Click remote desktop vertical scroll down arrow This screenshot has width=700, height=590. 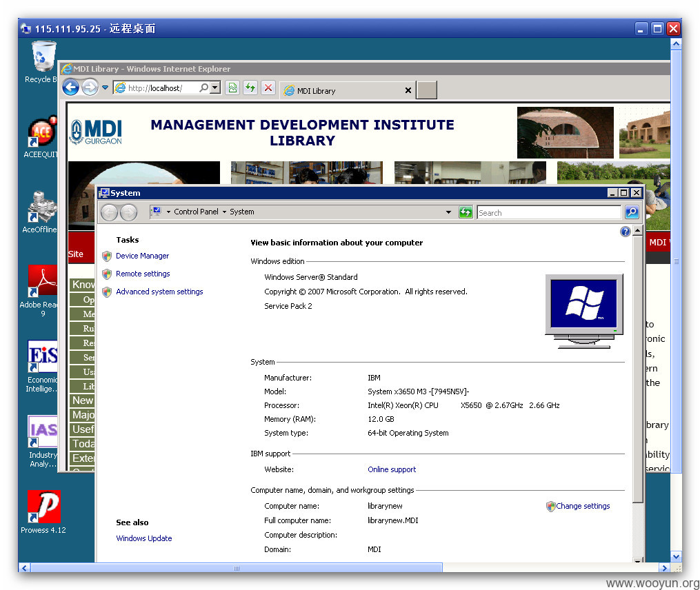pyautogui.click(x=676, y=556)
